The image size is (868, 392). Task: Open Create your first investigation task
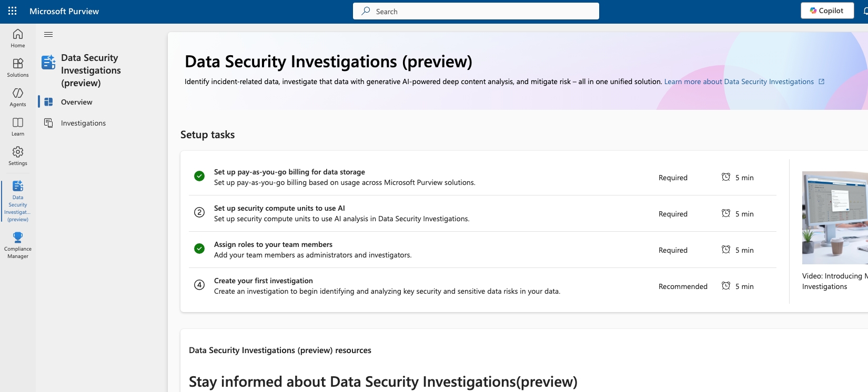coord(263,281)
